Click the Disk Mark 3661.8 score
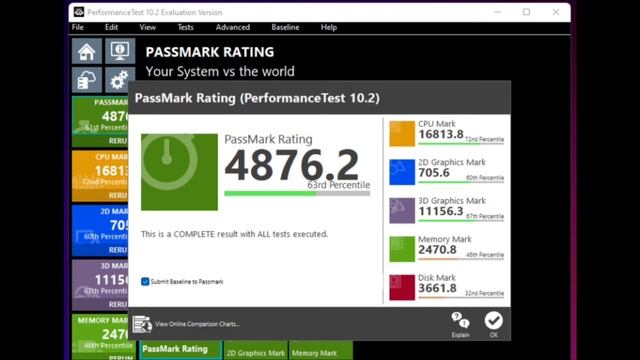This screenshot has height=360, width=640. [438, 288]
